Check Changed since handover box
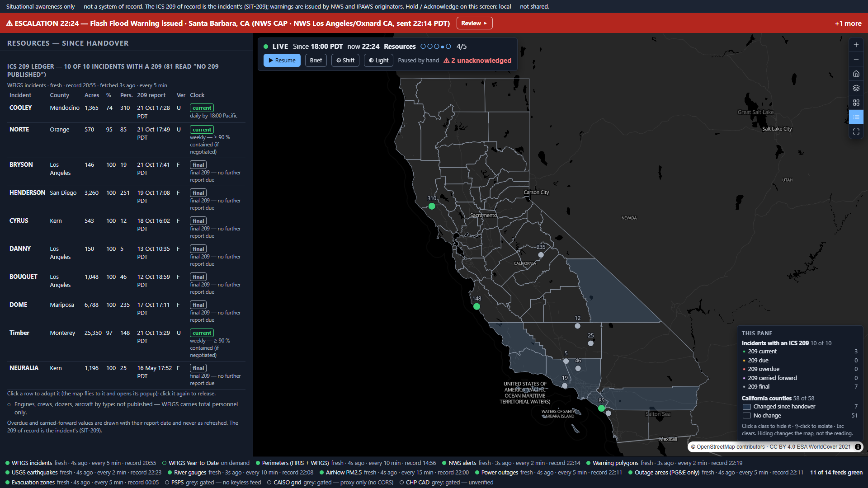Image resolution: width=868 pixels, height=488 pixels. click(x=747, y=407)
